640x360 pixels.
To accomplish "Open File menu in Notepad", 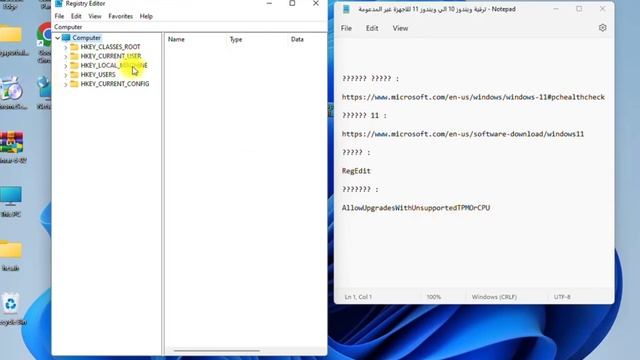I will (346, 28).
